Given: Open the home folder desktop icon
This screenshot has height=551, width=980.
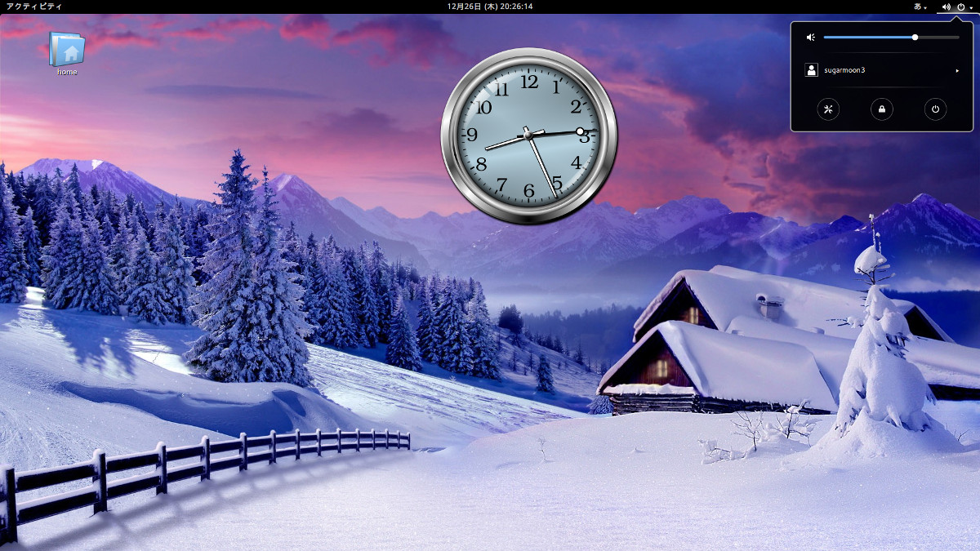Looking at the screenshot, I should [x=67, y=49].
